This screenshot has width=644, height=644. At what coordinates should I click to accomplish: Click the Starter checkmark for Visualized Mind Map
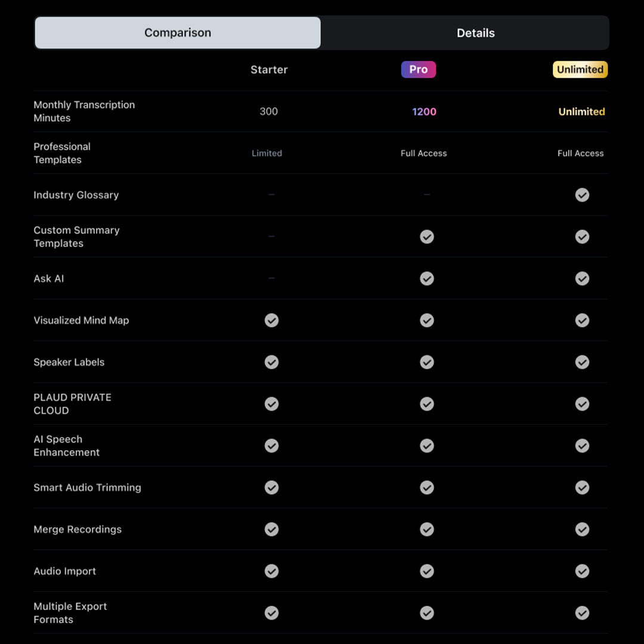(x=271, y=320)
